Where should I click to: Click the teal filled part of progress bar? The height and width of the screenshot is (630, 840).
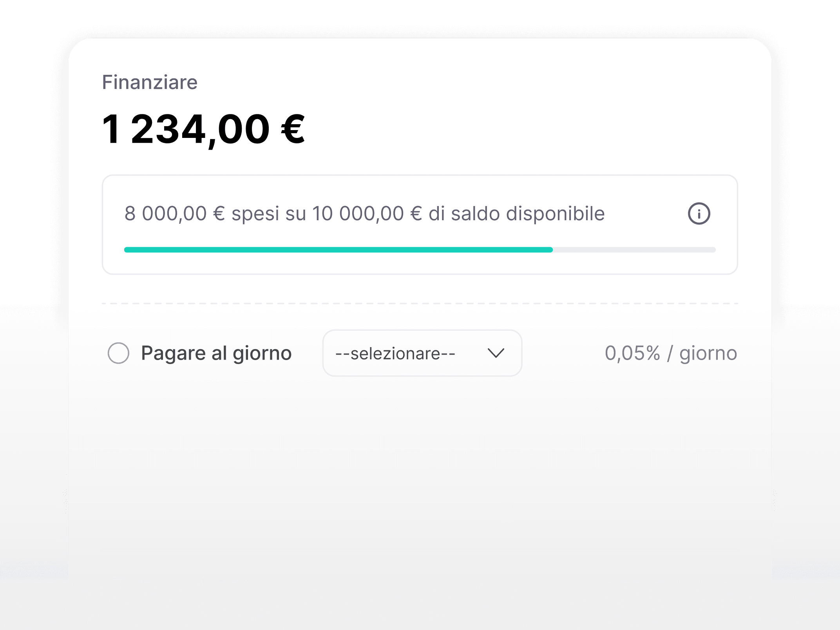[x=338, y=250]
